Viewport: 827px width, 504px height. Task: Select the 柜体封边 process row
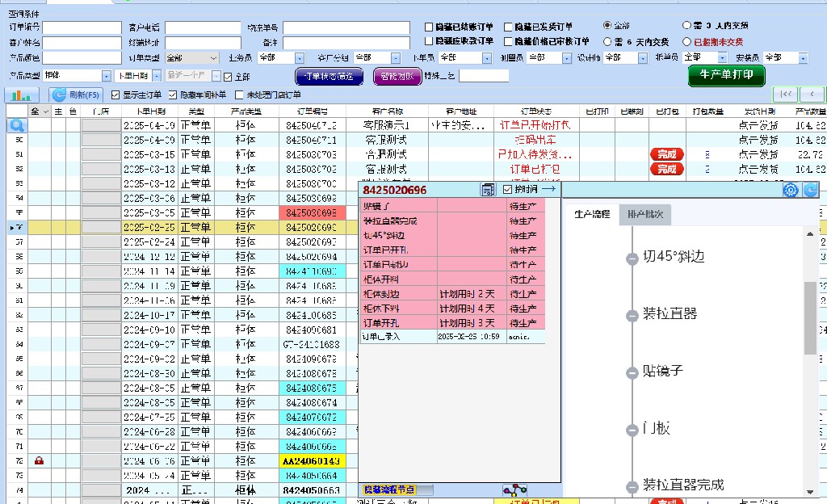click(452, 294)
